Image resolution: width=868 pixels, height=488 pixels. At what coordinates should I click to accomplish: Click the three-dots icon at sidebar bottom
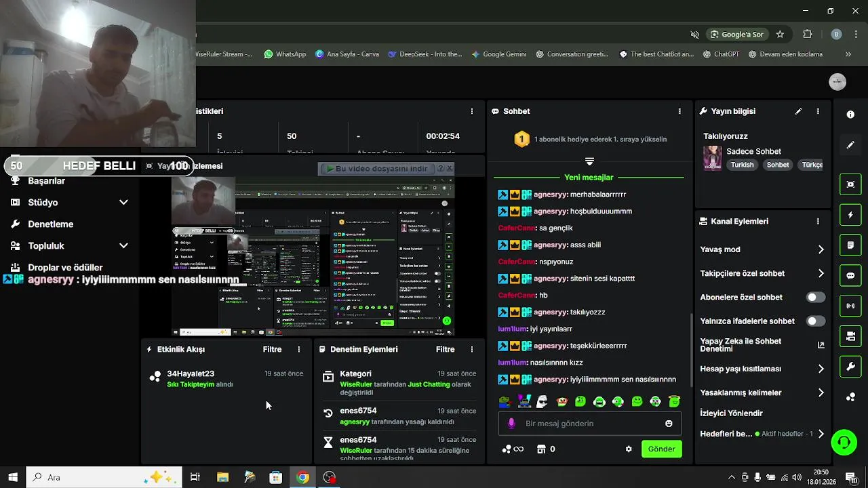point(850,397)
